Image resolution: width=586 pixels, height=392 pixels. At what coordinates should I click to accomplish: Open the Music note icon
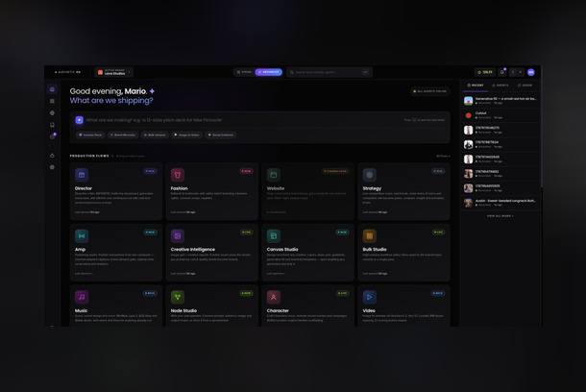82,297
